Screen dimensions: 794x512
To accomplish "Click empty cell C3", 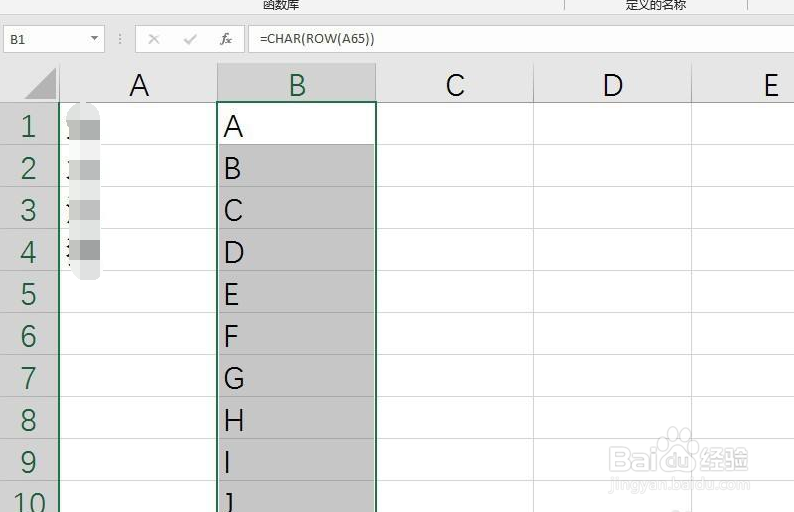I will (455, 208).
